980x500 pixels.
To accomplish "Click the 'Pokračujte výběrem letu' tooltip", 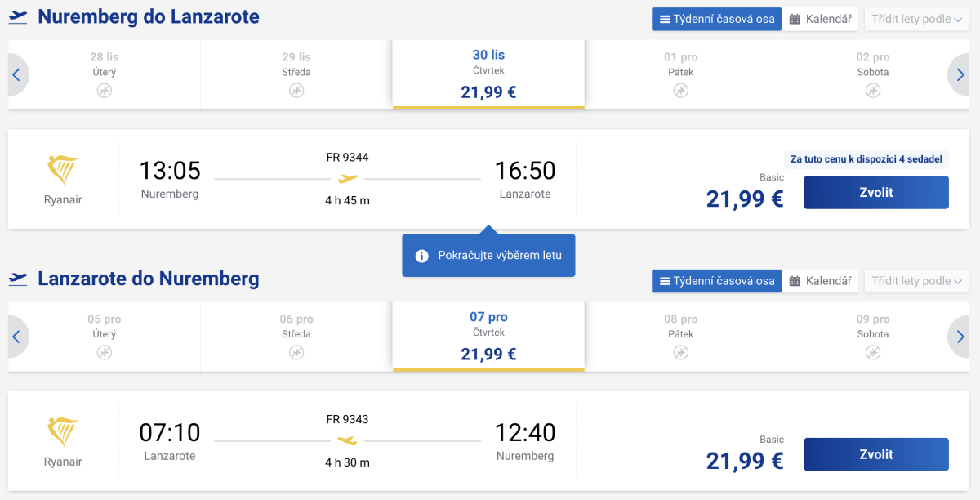I will click(499, 256).
